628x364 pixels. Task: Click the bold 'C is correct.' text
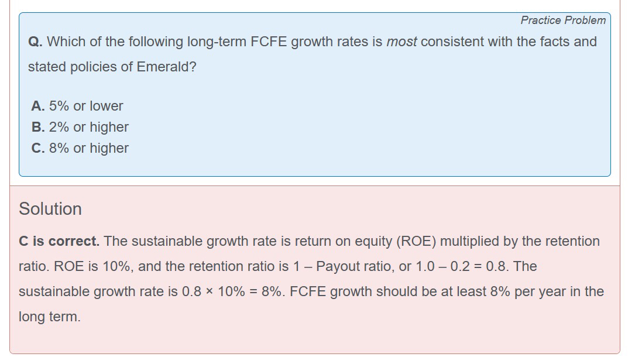pos(59,241)
